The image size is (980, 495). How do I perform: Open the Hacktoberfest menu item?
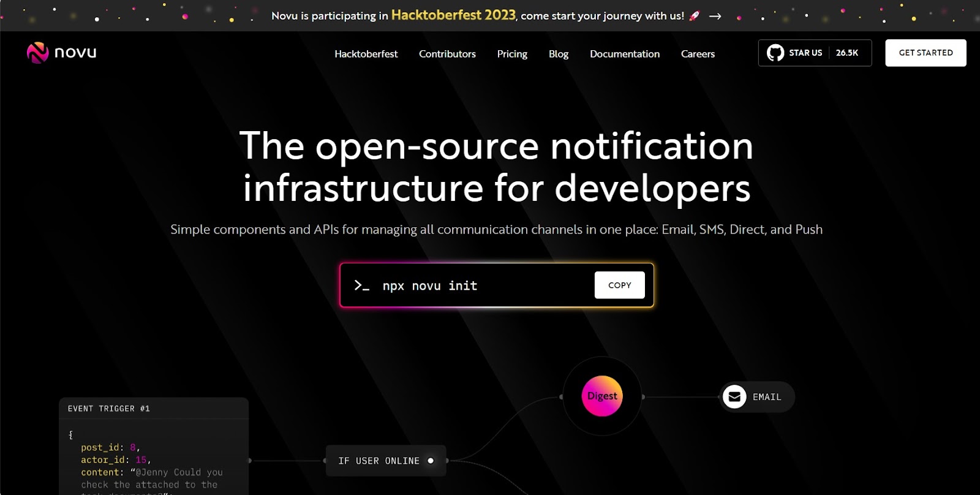click(366, 54)
